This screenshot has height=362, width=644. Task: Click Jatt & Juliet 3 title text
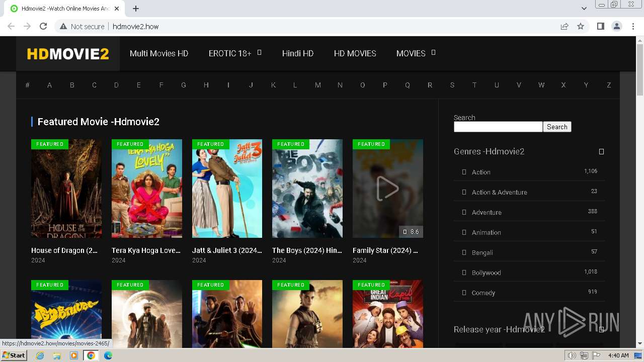pos(227,250)
